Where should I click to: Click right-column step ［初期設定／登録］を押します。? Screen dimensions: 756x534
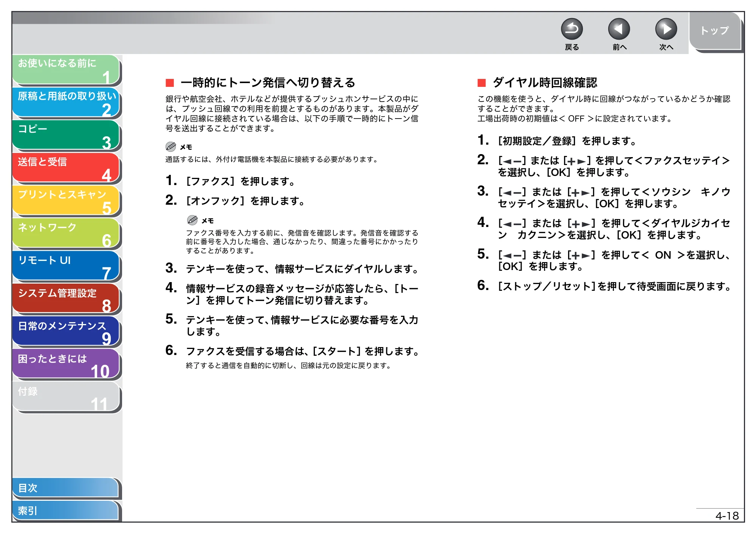coord(567,141)
